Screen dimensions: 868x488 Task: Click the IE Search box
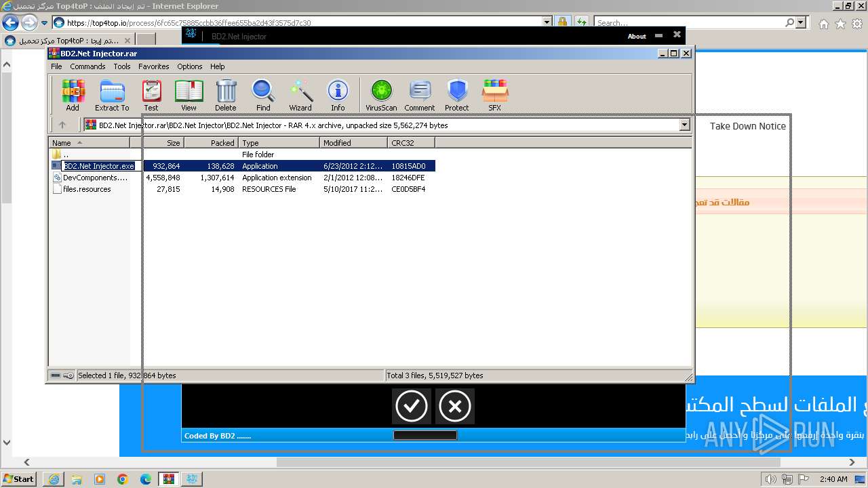(688, 22)
